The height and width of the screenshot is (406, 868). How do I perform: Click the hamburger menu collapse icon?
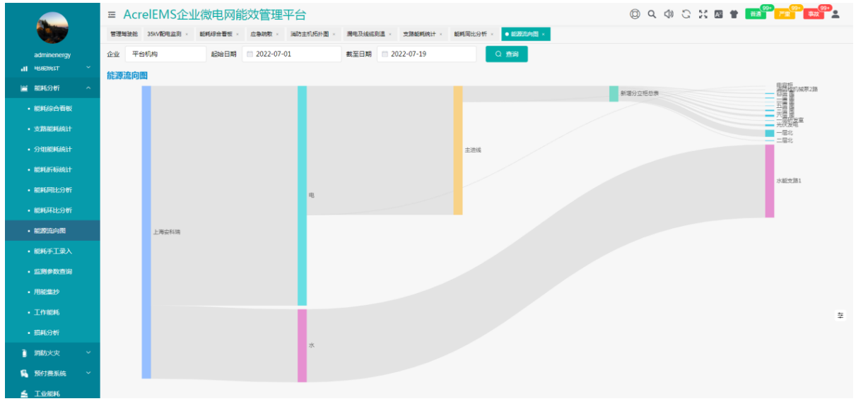[112, 15]
